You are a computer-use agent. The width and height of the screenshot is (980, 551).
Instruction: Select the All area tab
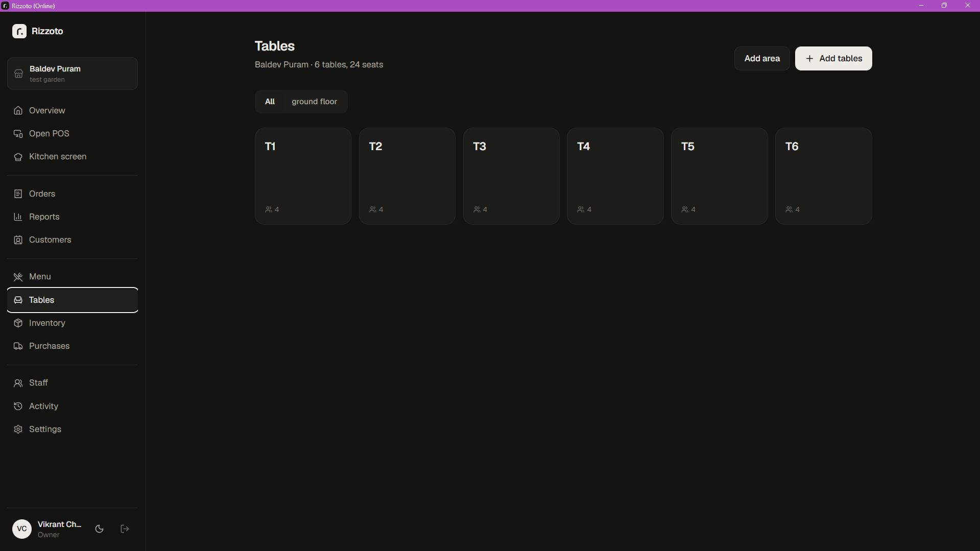(x=270, y=102)
